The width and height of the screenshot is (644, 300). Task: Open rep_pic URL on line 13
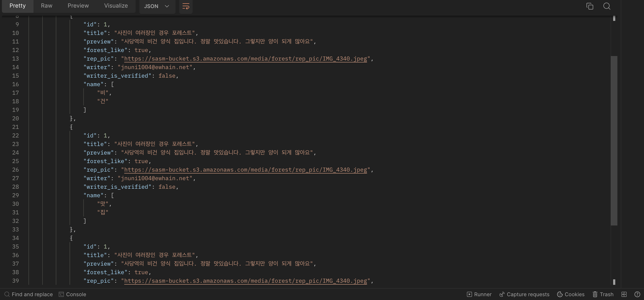tap(246, 59)
